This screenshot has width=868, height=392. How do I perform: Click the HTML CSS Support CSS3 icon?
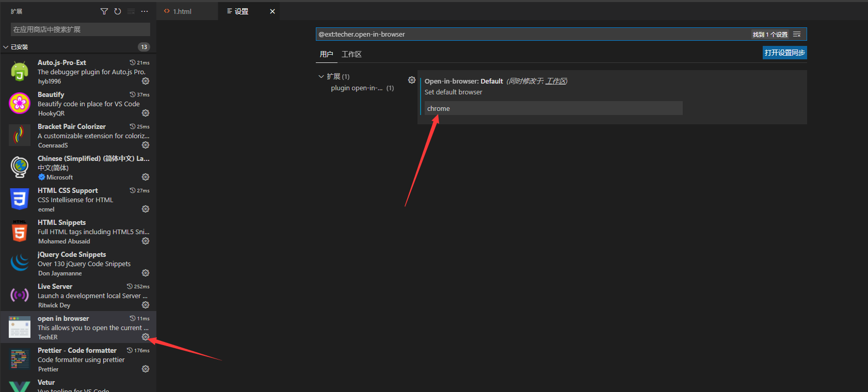pyautogui.click(x=20, y=199)
